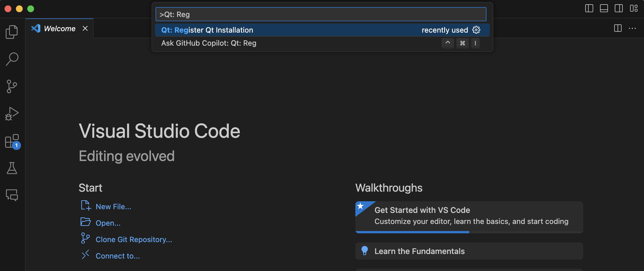Image resolution: width=644 pixels, height=271 pixels.
Task: Select the Search icon in activity bar
Action: pyautogui.click(x=12, y=59)
